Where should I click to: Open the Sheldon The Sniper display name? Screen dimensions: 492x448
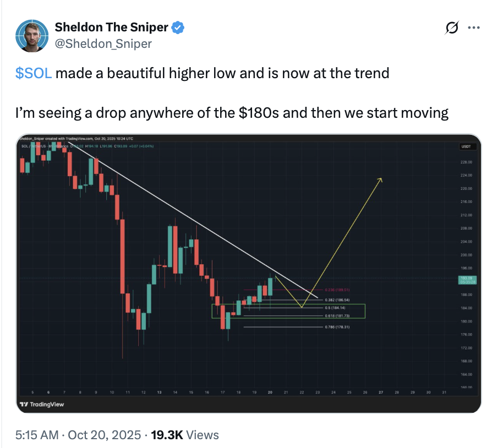pos(112,27)
